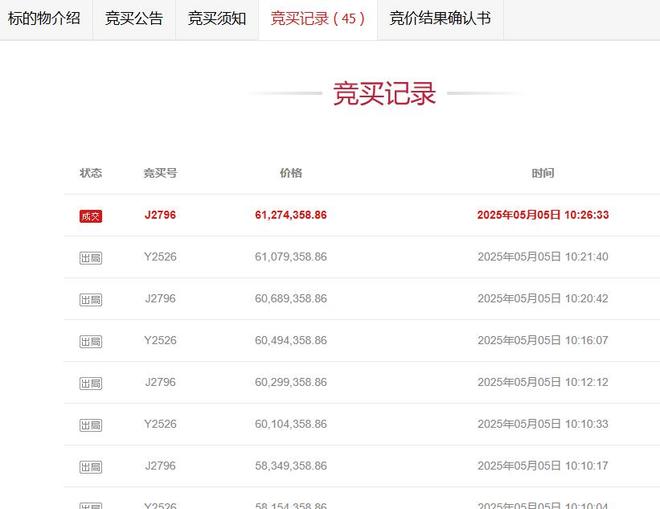Select bidder J2796 at 10:12:12 row
The image size is (660, 509).
tap(160, 382)
